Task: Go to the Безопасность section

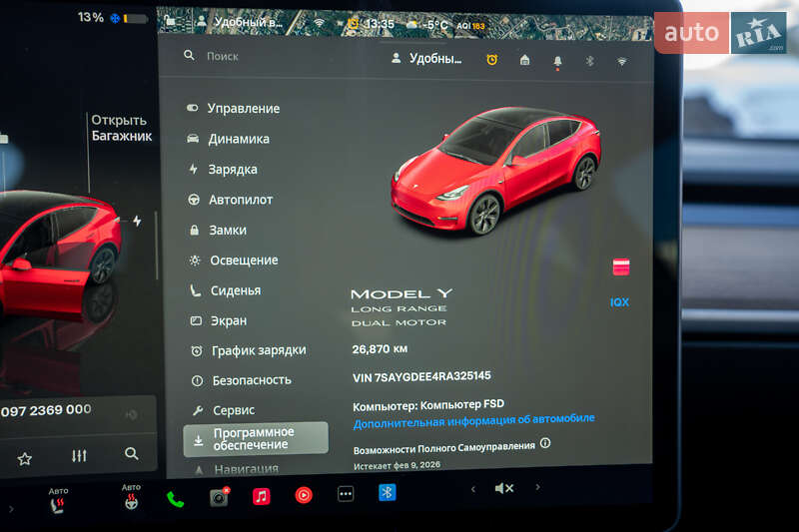Action: (x=241, y=380)
